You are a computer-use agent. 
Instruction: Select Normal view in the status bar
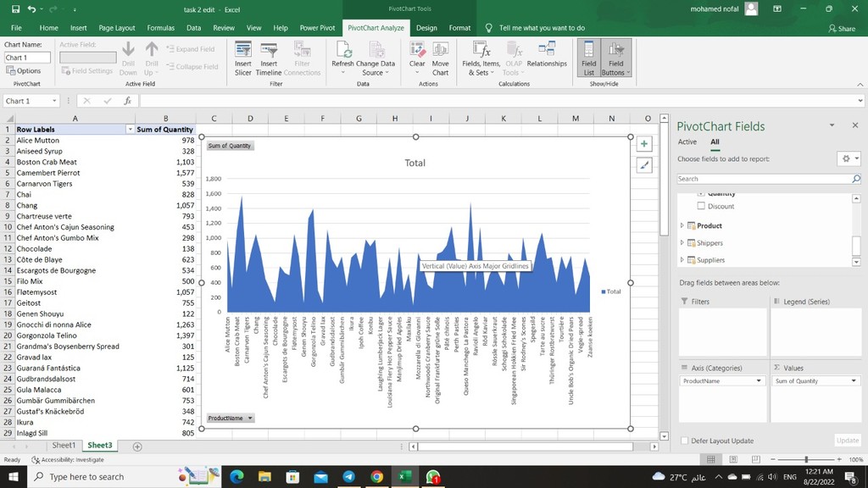click(x=711, y=459)
